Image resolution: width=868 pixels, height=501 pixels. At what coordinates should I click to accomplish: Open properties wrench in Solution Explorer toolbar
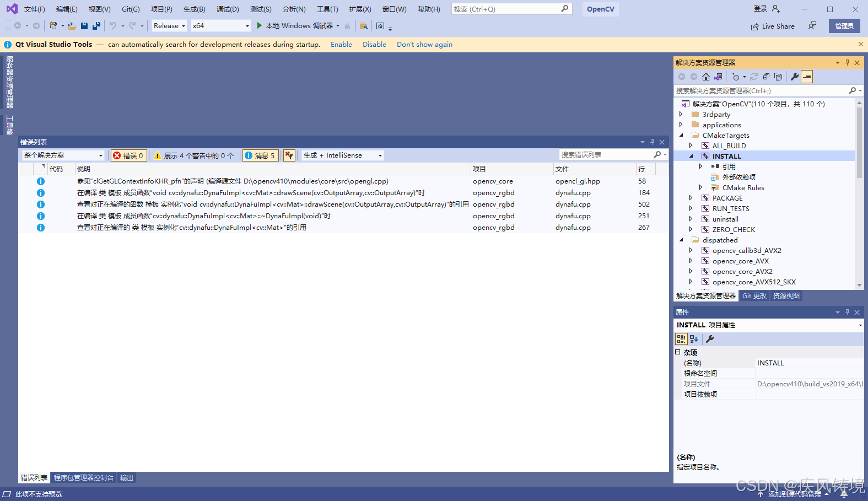tap(795, 77)
